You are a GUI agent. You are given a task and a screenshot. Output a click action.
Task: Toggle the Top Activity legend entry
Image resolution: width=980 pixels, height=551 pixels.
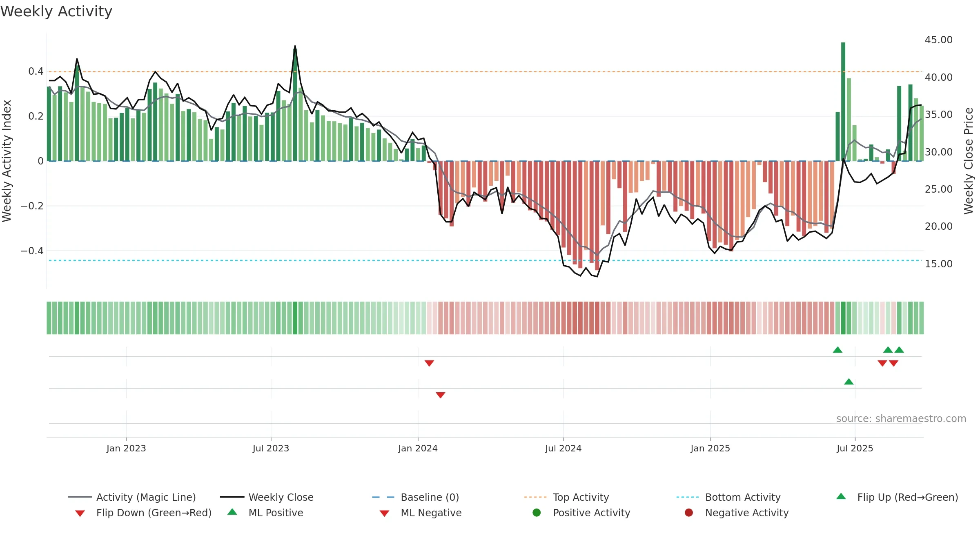tap(566, 497)
